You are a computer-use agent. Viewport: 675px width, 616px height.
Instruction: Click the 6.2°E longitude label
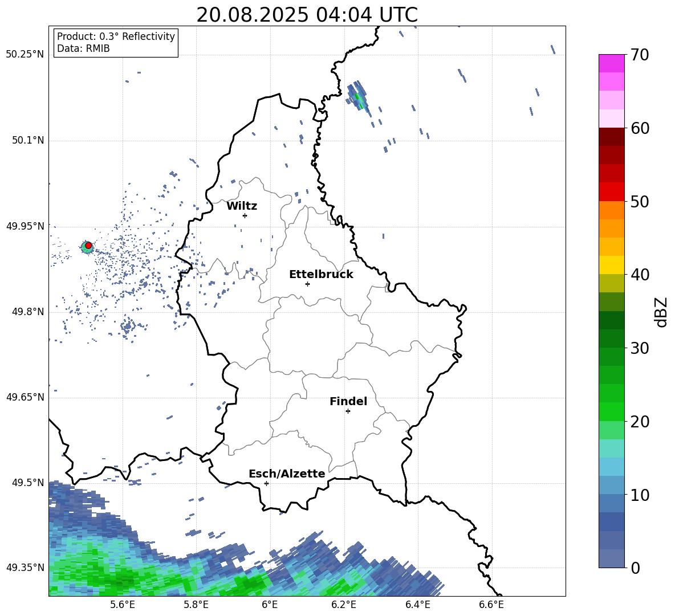point(344,605)
